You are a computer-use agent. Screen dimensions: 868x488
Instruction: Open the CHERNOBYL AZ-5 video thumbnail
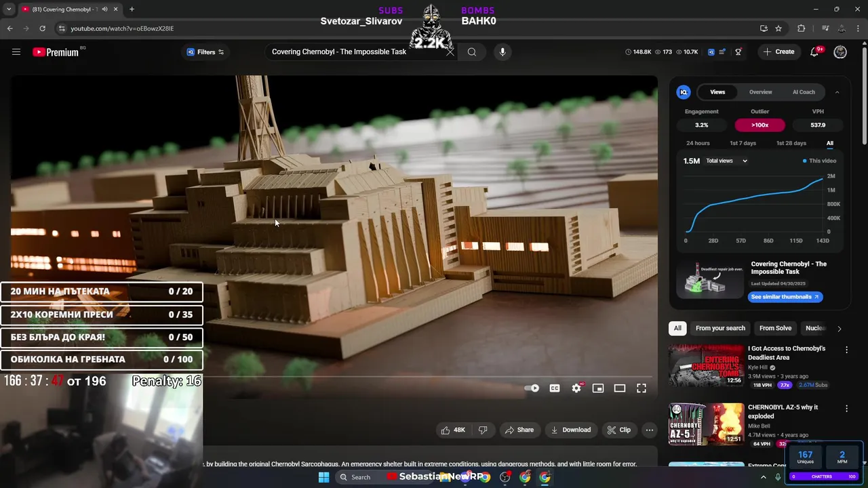[706, 424]
